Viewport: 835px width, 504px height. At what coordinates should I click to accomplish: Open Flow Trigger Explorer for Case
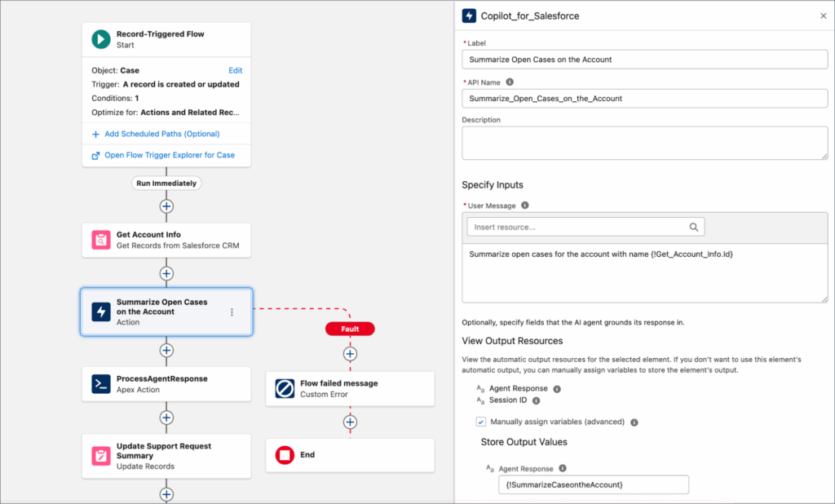point(170,155)
